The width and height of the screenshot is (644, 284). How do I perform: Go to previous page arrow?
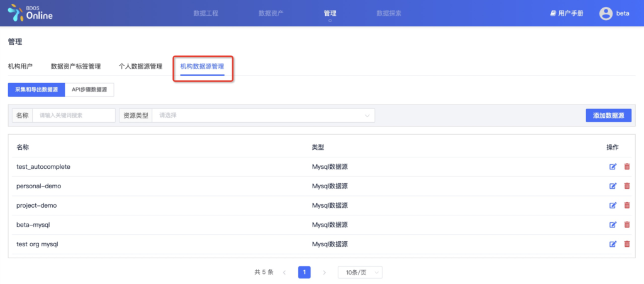284,273
